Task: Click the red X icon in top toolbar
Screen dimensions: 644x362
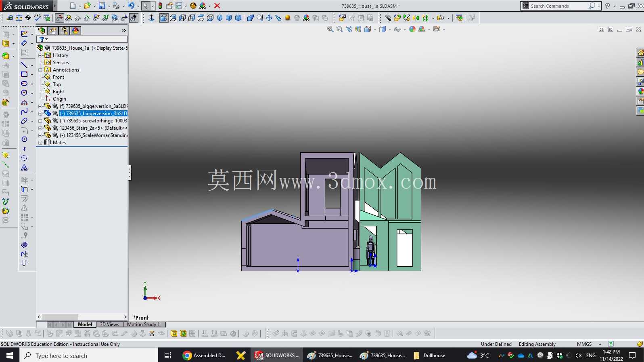Action: [217, 6]
